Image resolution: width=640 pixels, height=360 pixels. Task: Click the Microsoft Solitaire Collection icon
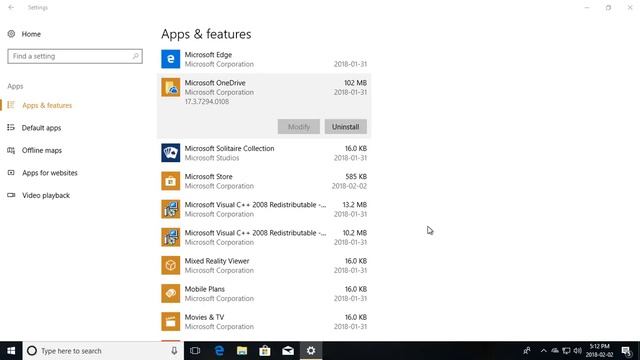coord(170,153)
